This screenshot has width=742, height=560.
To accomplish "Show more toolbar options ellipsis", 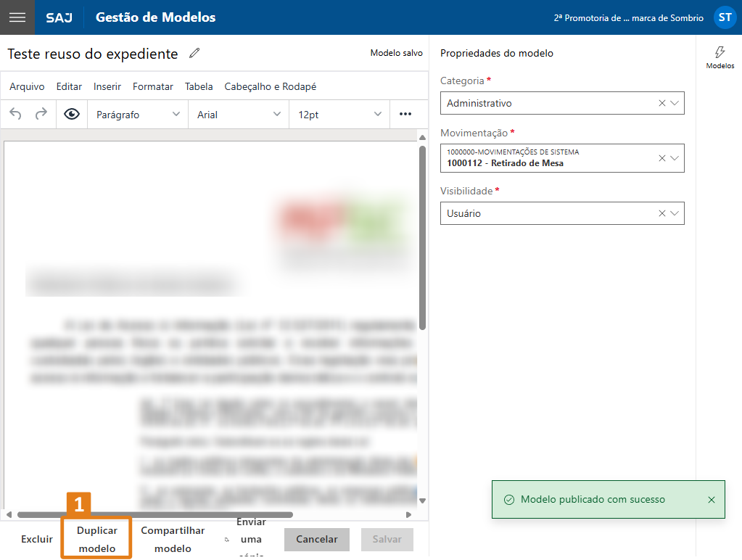I will [405, 114].
